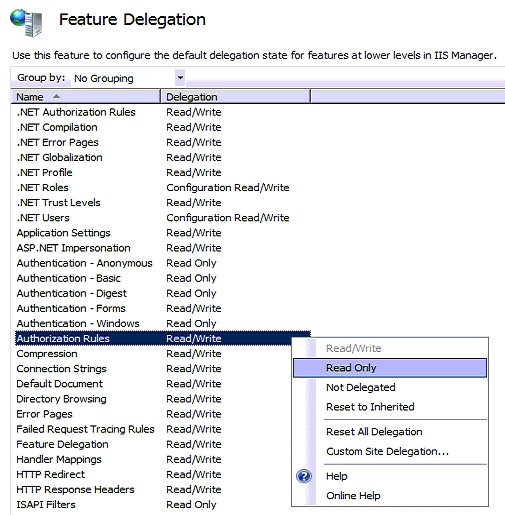
Task: Select the .NET Roles row
Action: [x=163, y=188]
